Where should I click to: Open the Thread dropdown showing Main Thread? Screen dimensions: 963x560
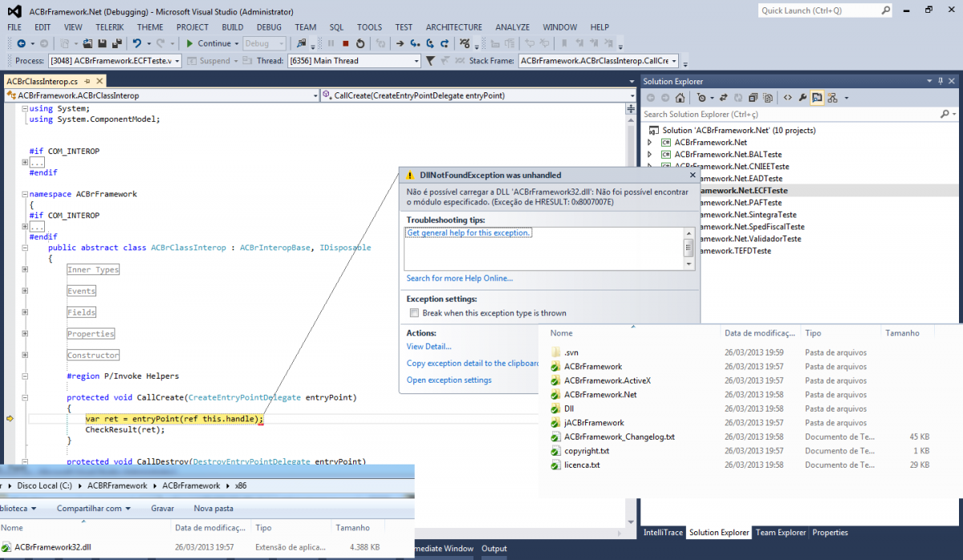tap(416, 61)
